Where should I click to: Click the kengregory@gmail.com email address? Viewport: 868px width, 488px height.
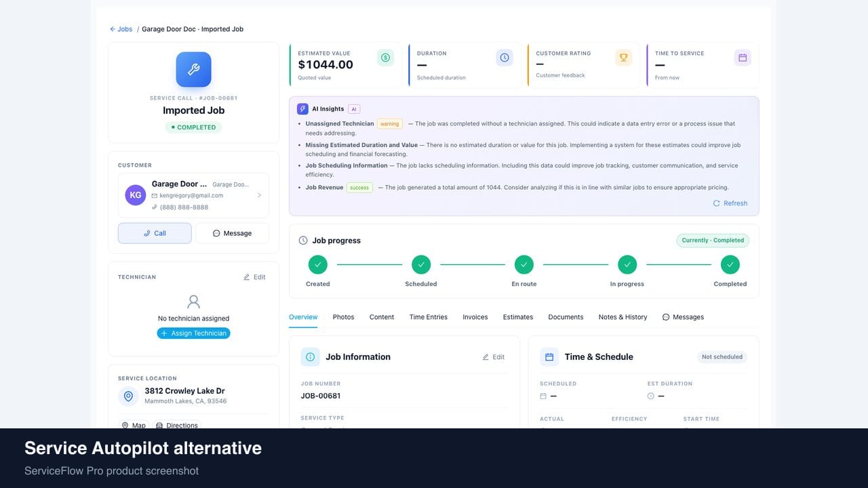pyautogui.click(x=191, y=196)
